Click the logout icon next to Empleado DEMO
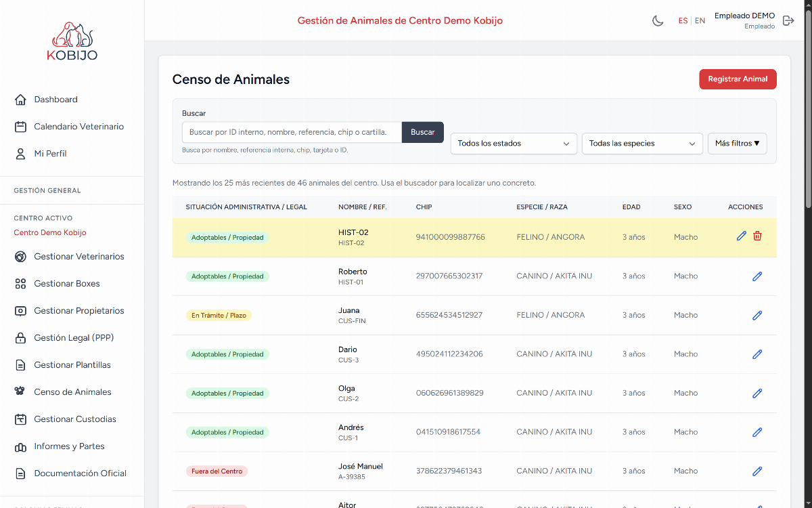This screenshot has width=812, height=508. coord(788,21)
